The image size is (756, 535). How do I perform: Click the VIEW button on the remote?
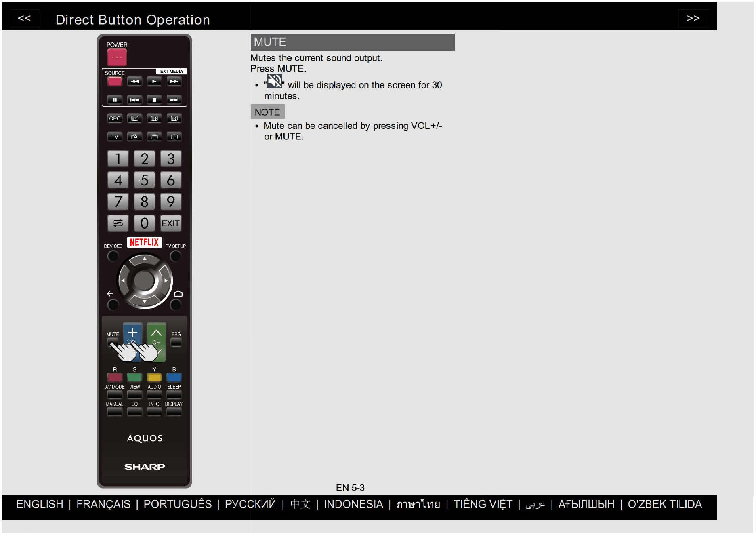[134, 394]
